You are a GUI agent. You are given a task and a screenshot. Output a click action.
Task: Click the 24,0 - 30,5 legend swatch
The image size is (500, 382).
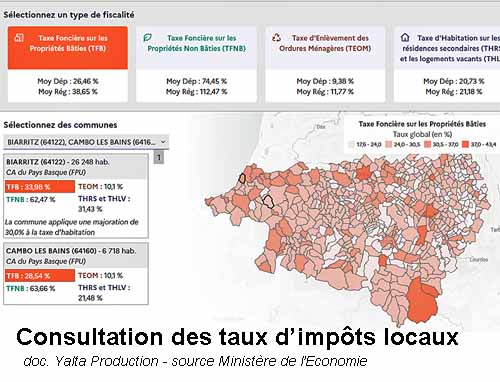(389, 144)
